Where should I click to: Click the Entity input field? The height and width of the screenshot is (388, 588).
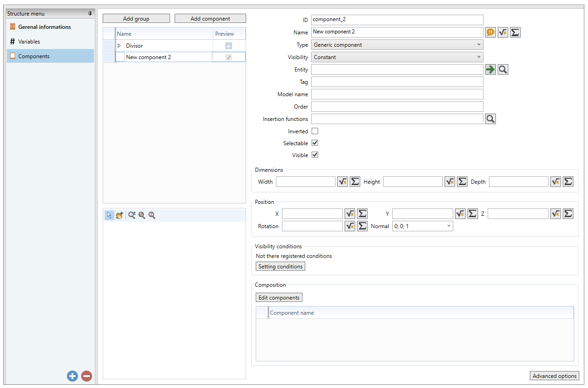pyautogui.click(x=397, y=70)
